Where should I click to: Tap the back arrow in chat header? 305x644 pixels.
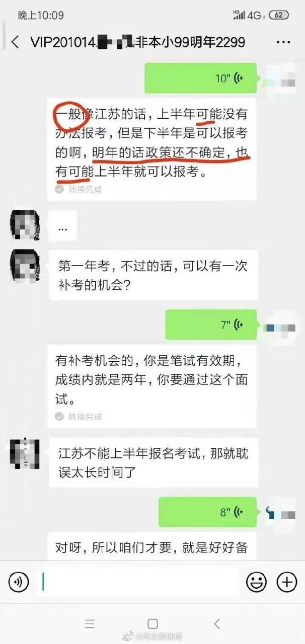(x=15, y=42)
